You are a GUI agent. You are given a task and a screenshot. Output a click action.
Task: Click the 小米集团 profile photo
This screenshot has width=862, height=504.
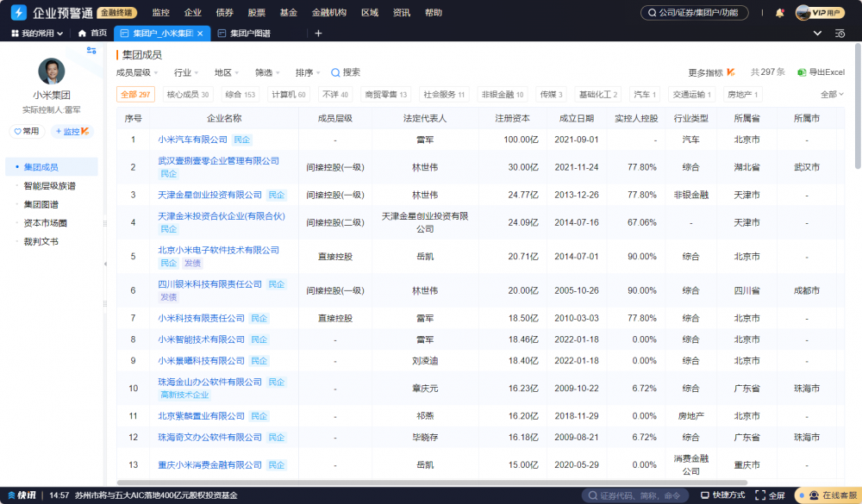click(x=51, y=71)
